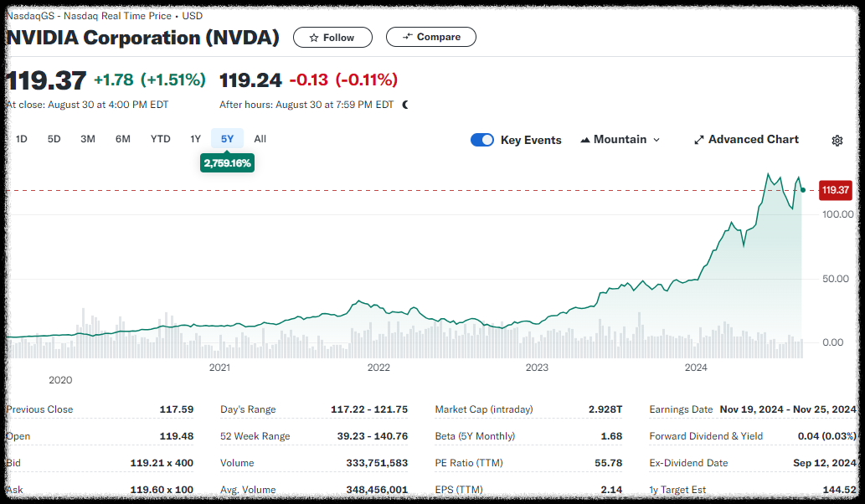Click PE Ratio (TTM) value 55.78
Viewport: 865px width, 504px height.
click(608, 463)
